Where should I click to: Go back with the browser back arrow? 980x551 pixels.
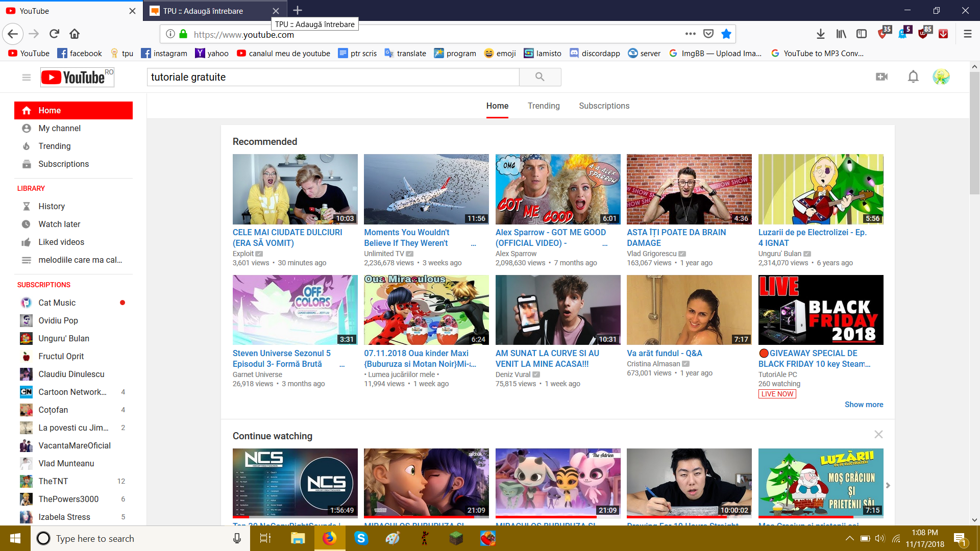tap(13, 34)
